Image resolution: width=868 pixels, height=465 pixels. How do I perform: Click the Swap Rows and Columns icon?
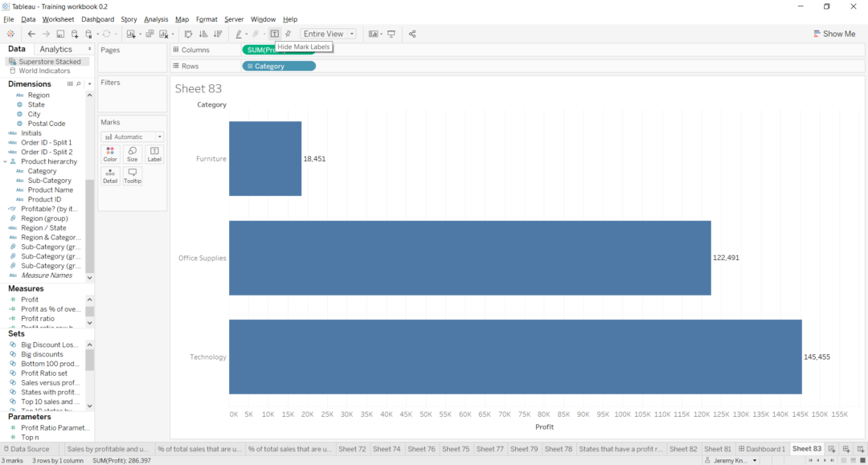coord(188,34)
